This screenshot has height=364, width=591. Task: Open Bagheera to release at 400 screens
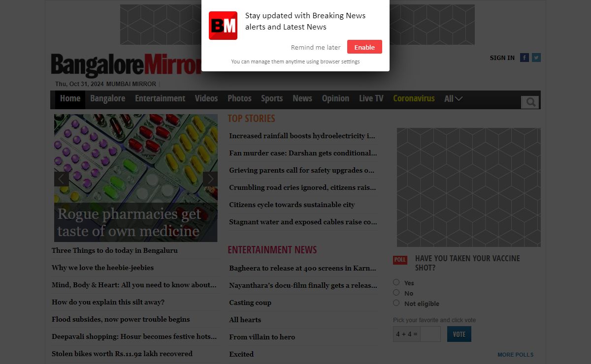point(302,268)
